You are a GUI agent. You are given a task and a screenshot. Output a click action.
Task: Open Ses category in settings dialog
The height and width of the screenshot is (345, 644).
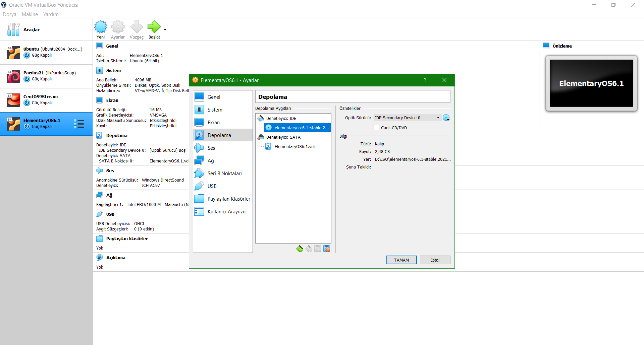coord(223,148)
